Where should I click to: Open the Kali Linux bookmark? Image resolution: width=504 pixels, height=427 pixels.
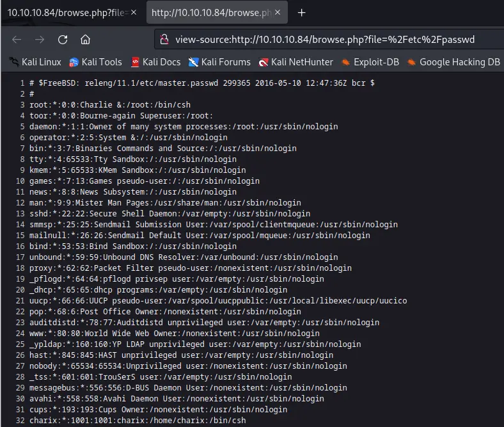[x=35, y=62]
